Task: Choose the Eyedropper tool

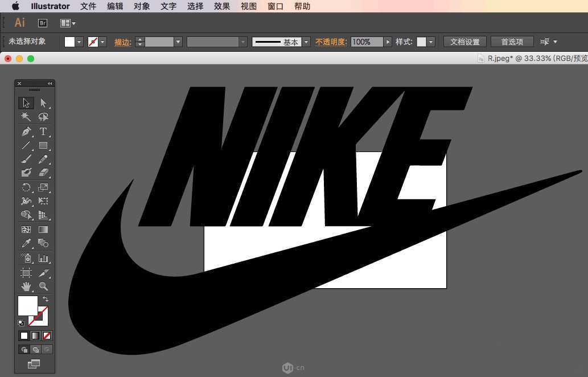Action: (26, 243)
